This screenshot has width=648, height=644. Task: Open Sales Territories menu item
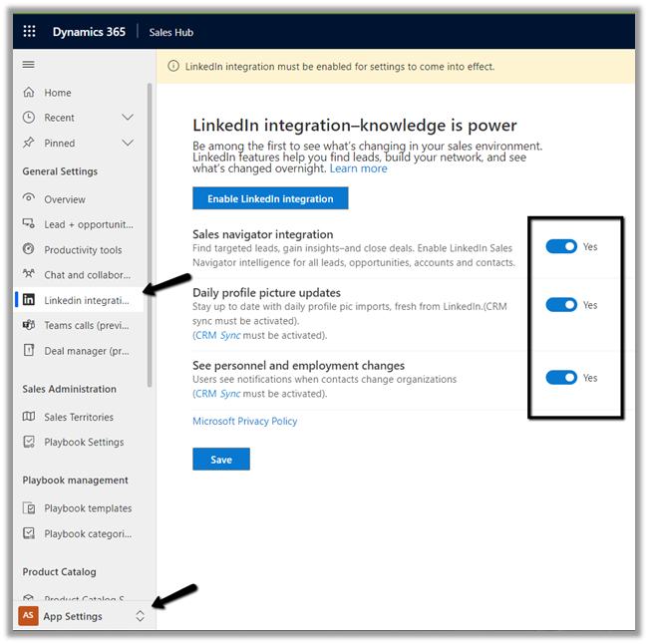[79, 417]
